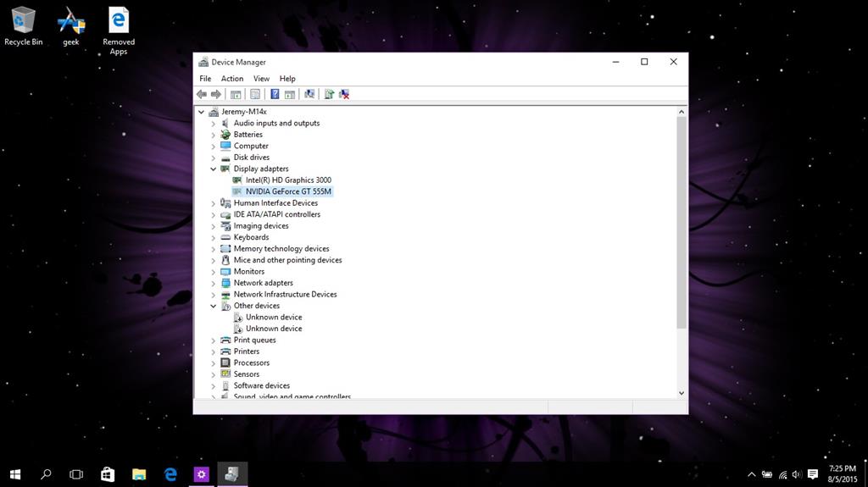Open File Explorer from the taskbar
The width and height of the screenshot is (868, 487).
tap(139, 474)
